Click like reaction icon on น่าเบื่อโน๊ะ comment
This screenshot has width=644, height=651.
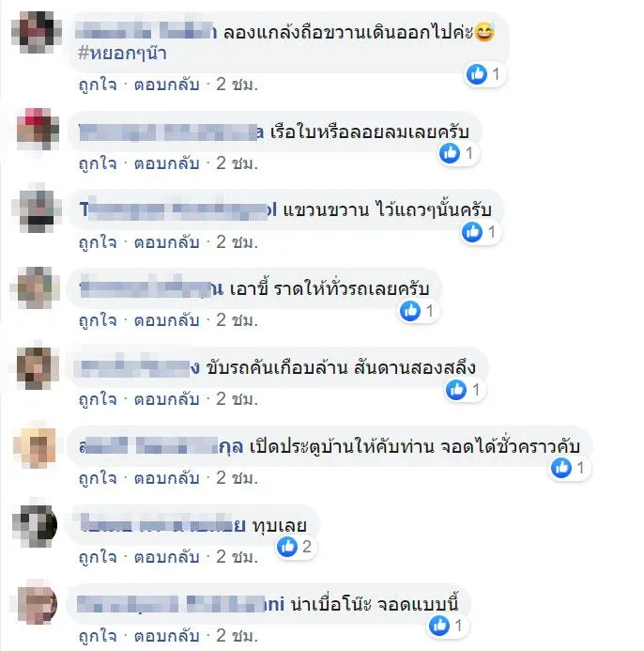tap(439, 626)
